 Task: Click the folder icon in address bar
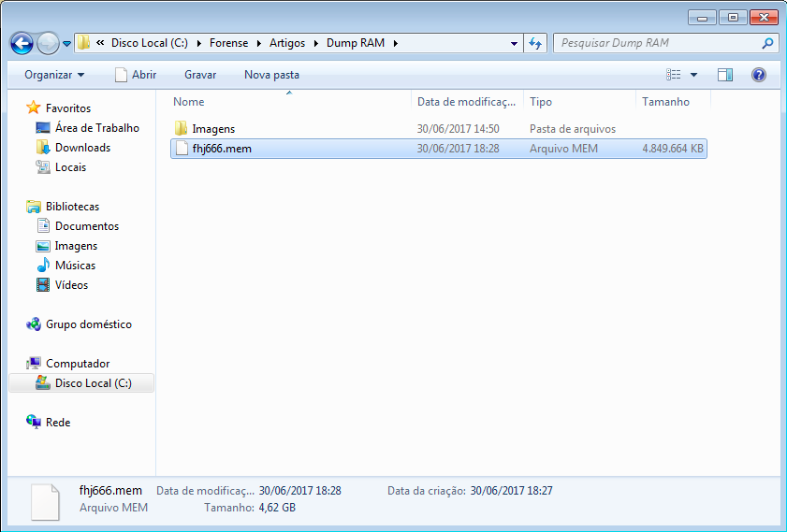(84, 43)
